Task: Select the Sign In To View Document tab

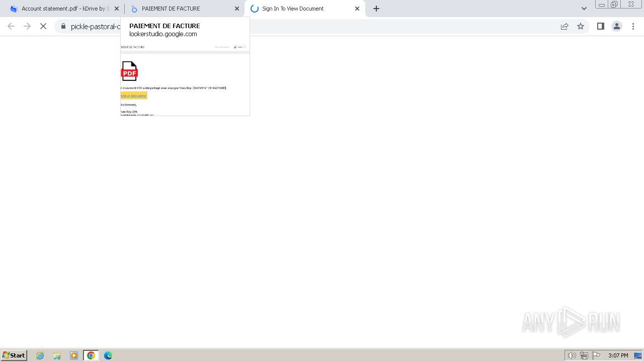Action: coord(305,9)
